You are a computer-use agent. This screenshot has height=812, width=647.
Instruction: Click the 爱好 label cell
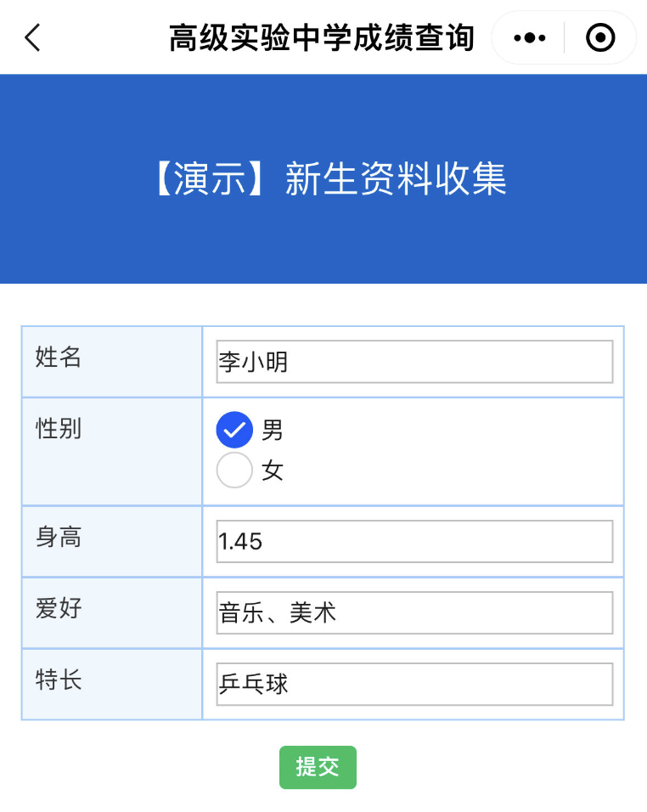112,612
